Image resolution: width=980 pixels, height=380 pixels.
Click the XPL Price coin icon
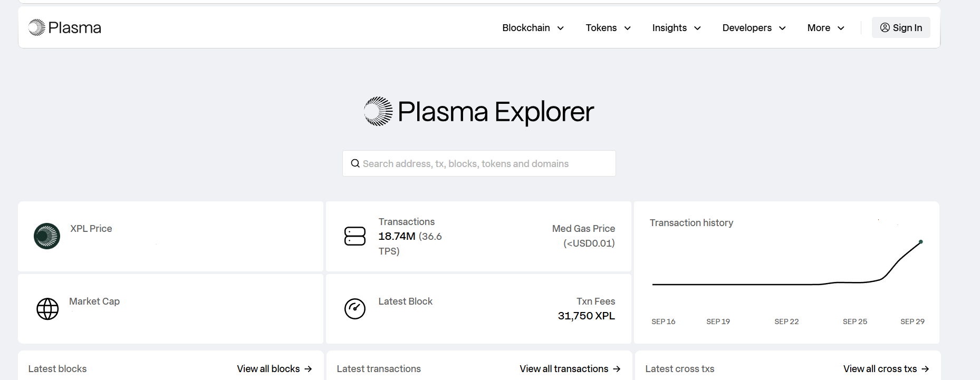pos(47,236)
